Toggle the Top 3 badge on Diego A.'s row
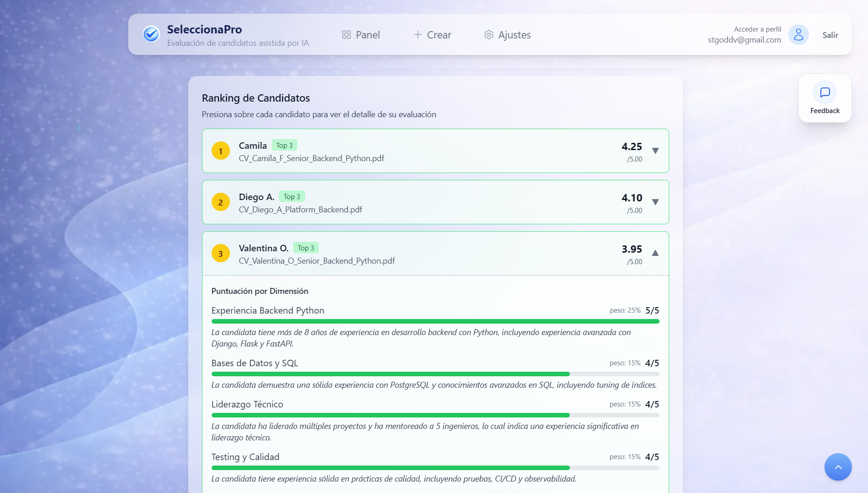Viewport: 868px width, 493px height. point(292,196)
